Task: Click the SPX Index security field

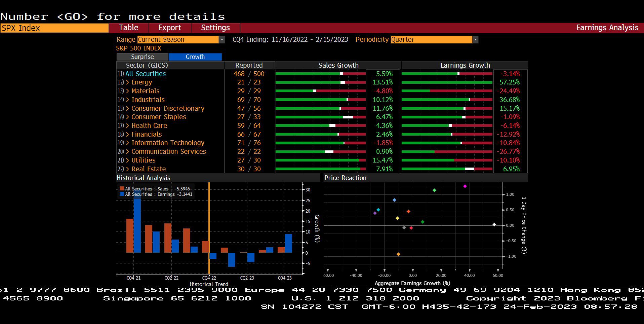Action: tap(54, 28)
